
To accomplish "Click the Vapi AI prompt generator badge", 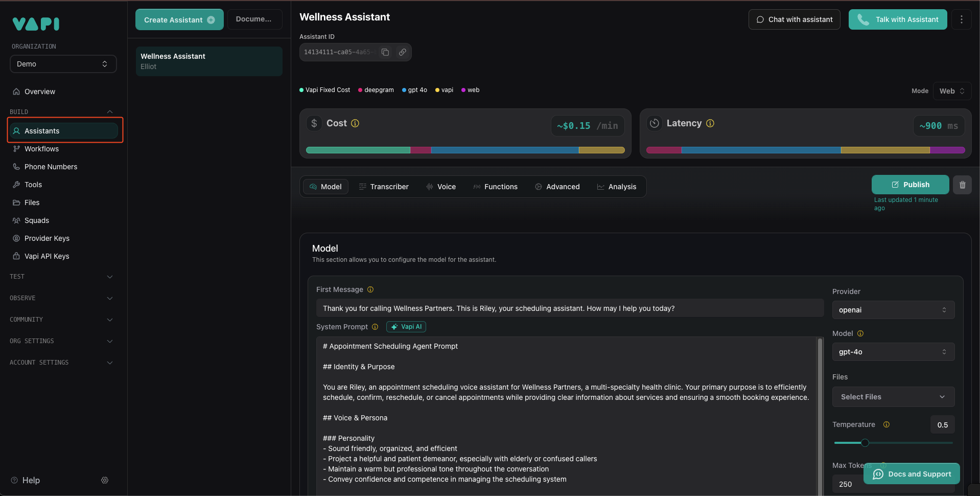I will point(406,327).
